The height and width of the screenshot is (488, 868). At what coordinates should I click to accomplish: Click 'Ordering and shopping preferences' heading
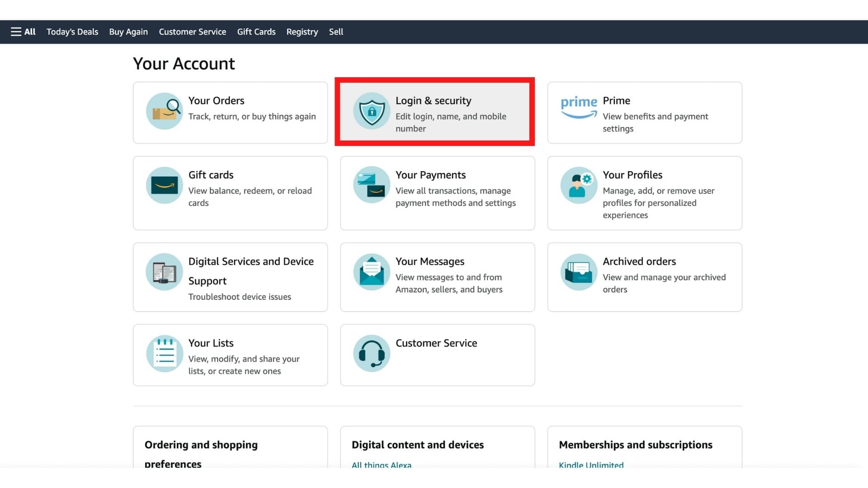(201, 455)
